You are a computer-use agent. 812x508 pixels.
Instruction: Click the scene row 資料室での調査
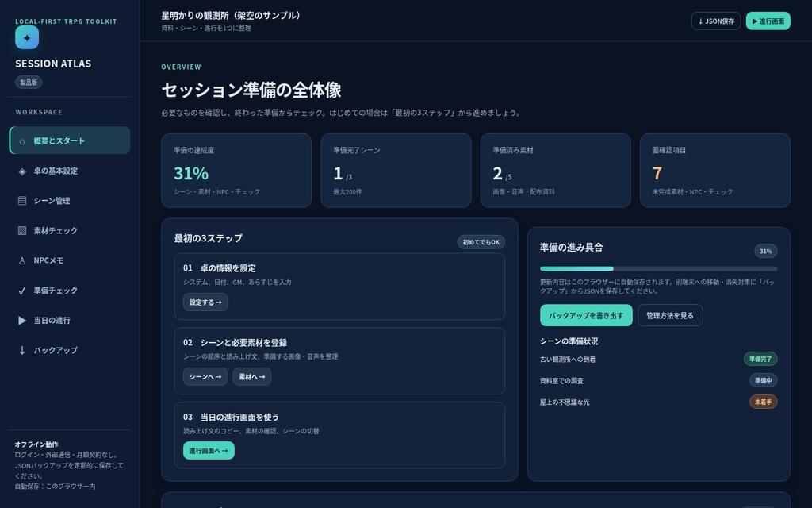click(659, 380)
